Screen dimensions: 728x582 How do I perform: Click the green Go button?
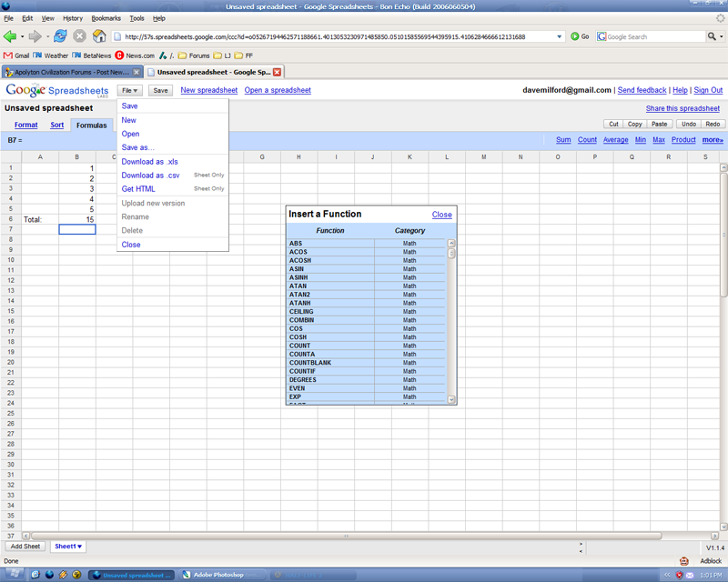[x=580, y=36]
